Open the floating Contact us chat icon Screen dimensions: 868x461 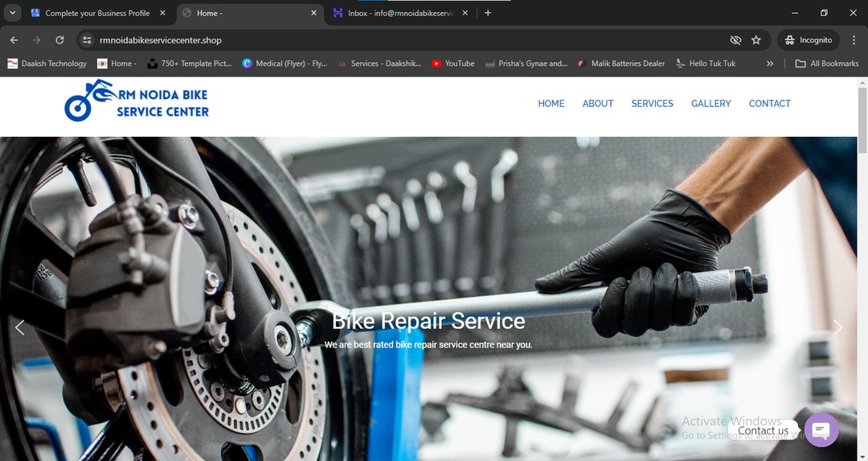coord(821,430)
